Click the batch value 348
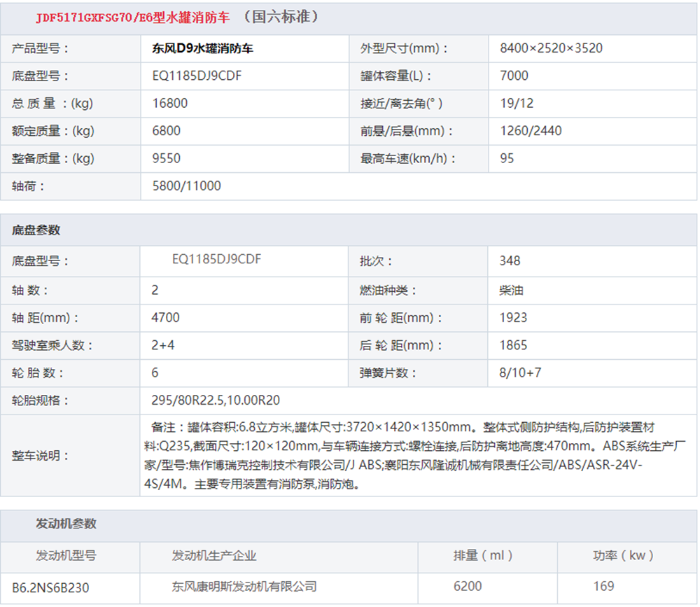 point(510,261)
